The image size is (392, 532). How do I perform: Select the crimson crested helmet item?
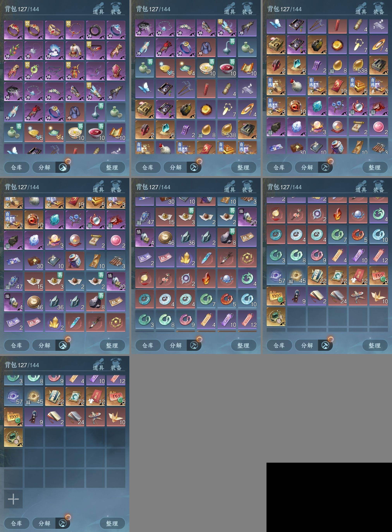point(116,71)
